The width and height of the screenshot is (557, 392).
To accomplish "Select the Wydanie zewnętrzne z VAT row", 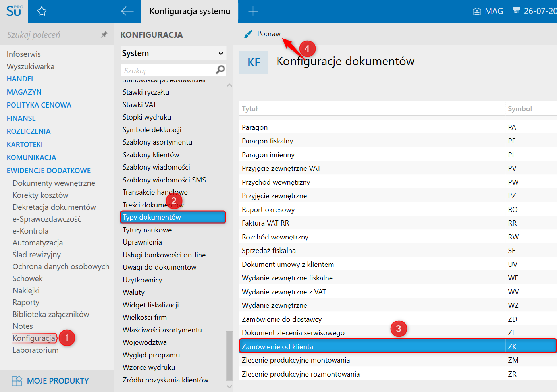I will point(398,292).
